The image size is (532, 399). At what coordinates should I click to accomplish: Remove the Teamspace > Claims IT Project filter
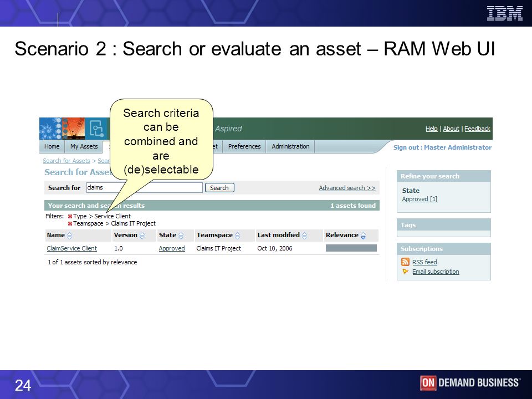pos(70,223)
